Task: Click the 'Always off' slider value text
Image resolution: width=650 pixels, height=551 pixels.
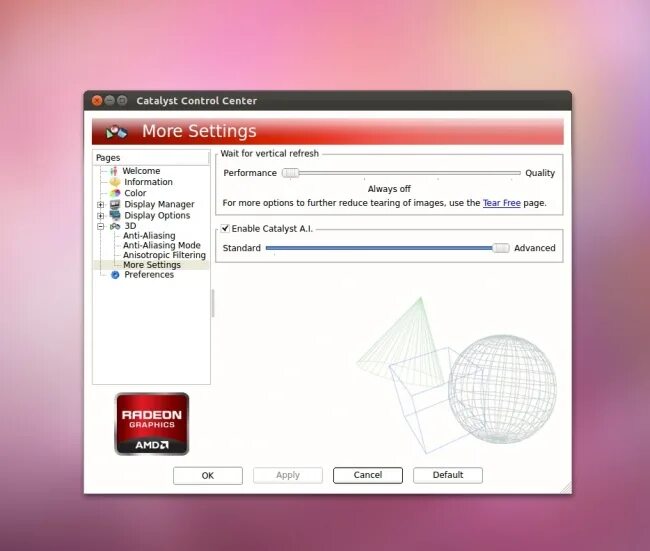Action: [389, 189]
